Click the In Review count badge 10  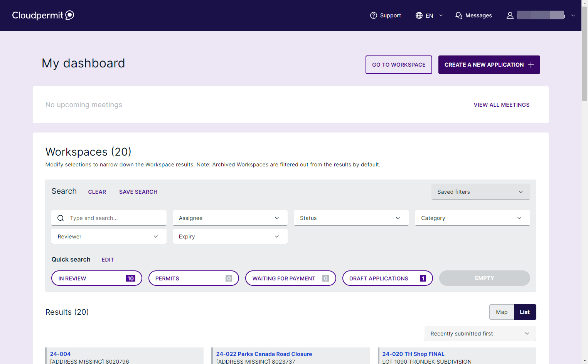[x=130, y=278]
